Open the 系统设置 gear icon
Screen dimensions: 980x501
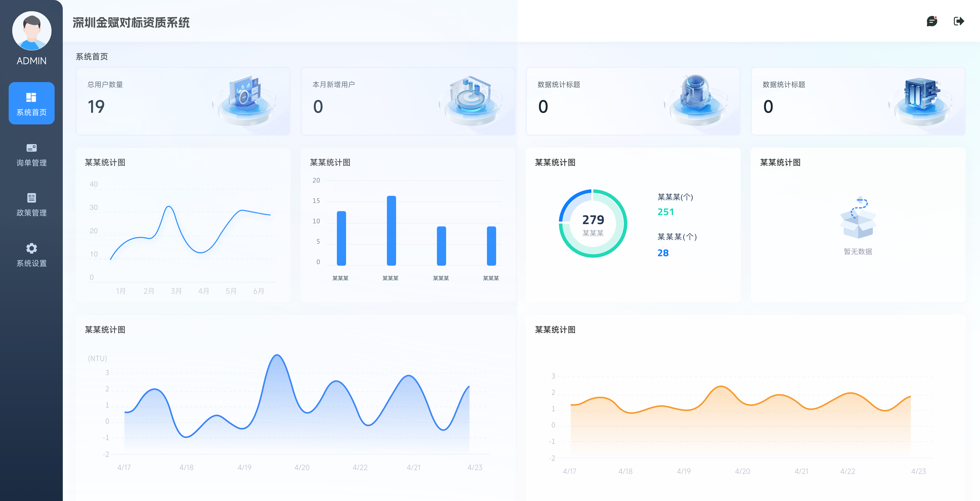coord(31,248)
